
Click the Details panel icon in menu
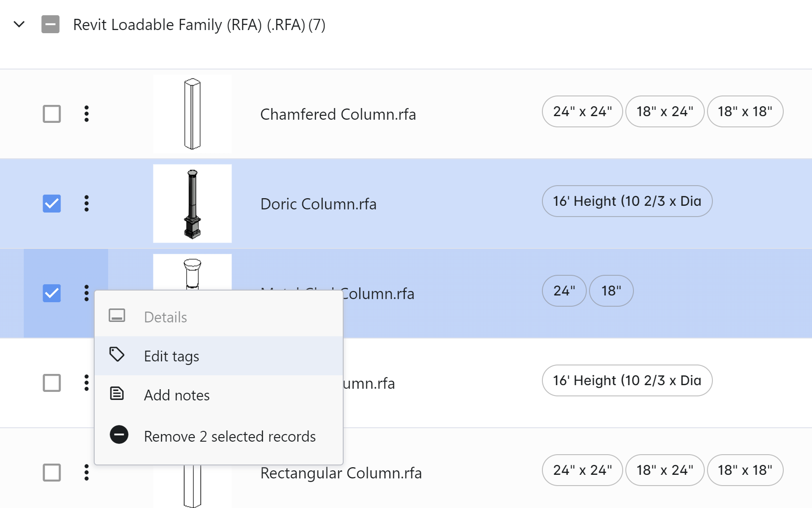coord(117,316)
